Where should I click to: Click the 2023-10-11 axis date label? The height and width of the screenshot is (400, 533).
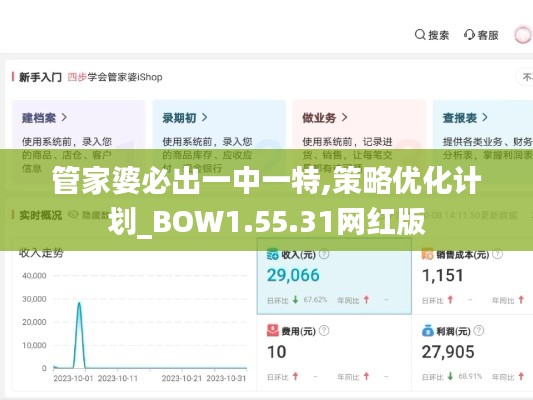[118, 378]
